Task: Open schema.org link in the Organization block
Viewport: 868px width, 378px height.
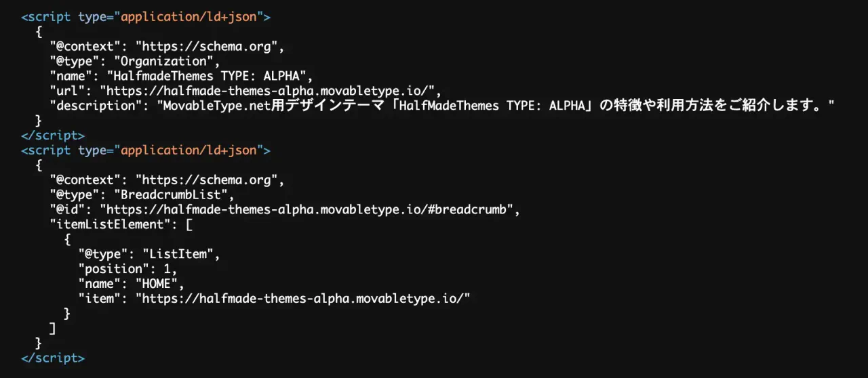Action: [x=208, y=47]
